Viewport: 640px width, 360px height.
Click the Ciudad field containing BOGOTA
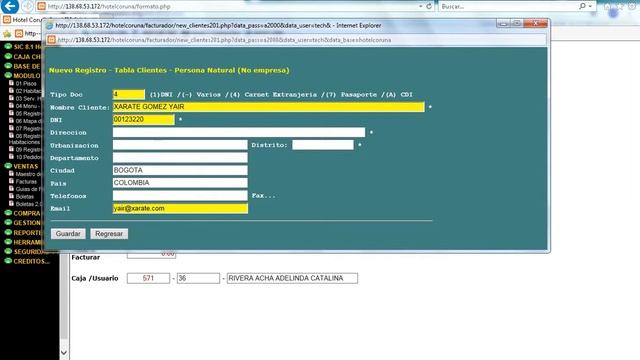[x=180, y=170]
